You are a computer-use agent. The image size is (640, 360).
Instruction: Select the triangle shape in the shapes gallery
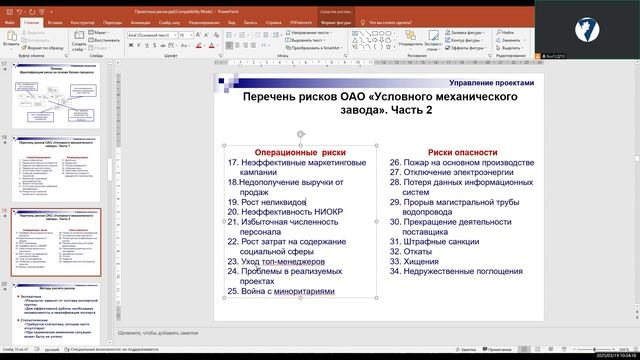[355, 40]
